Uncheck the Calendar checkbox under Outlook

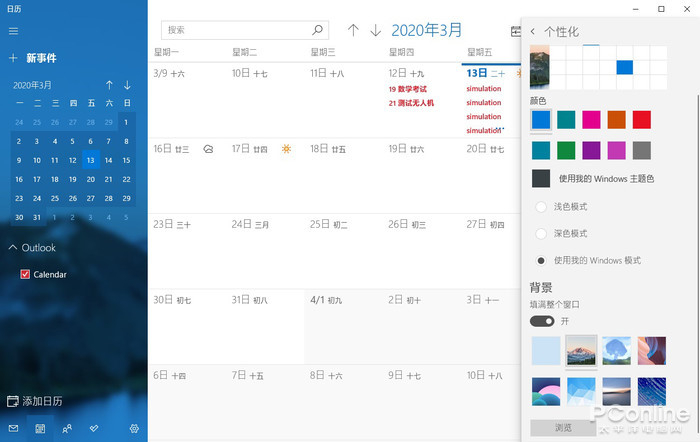(x=25, y=274)
